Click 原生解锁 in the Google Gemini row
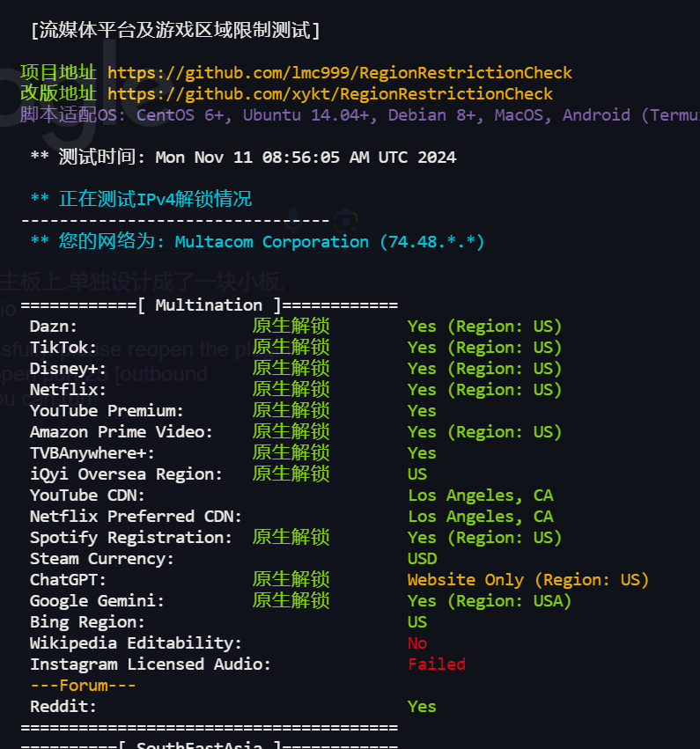Viewport: 700px width, 749px height. click(x=291, y=600)
